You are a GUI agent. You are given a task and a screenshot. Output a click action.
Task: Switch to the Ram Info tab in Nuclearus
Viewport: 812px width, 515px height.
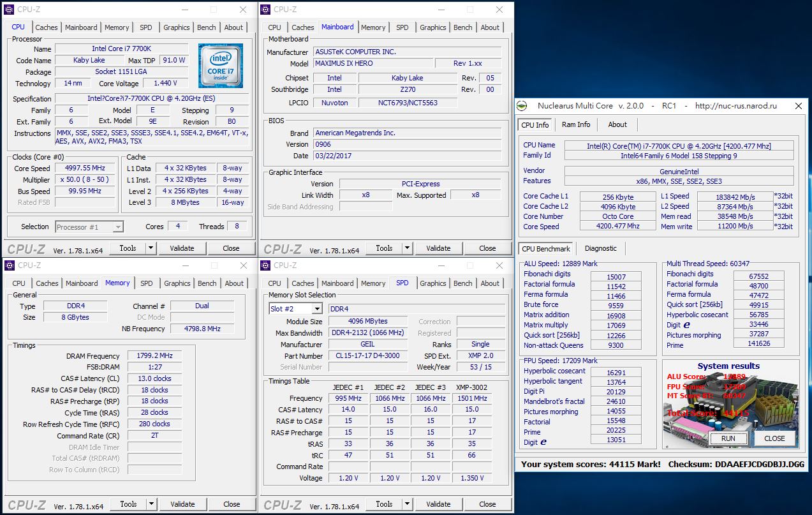pos(576,124)
